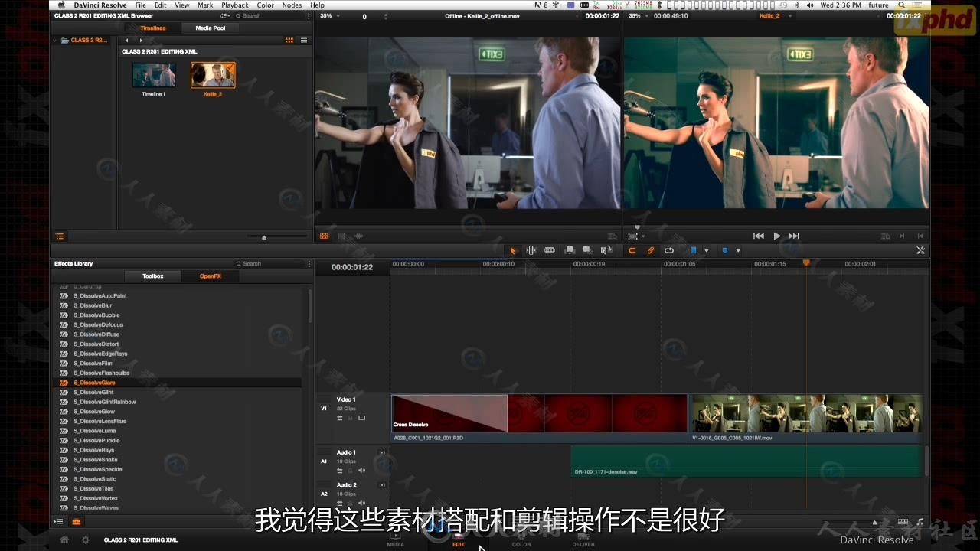
Task: Switch to the Media Pool tab
Action: (x=211, y=28)
